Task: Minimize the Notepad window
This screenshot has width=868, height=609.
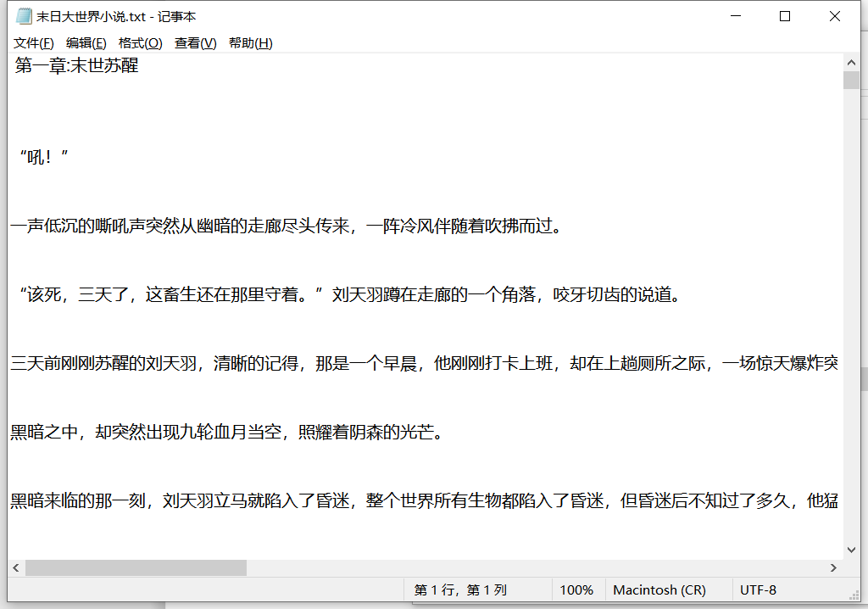Action: [x=735, y=16]
